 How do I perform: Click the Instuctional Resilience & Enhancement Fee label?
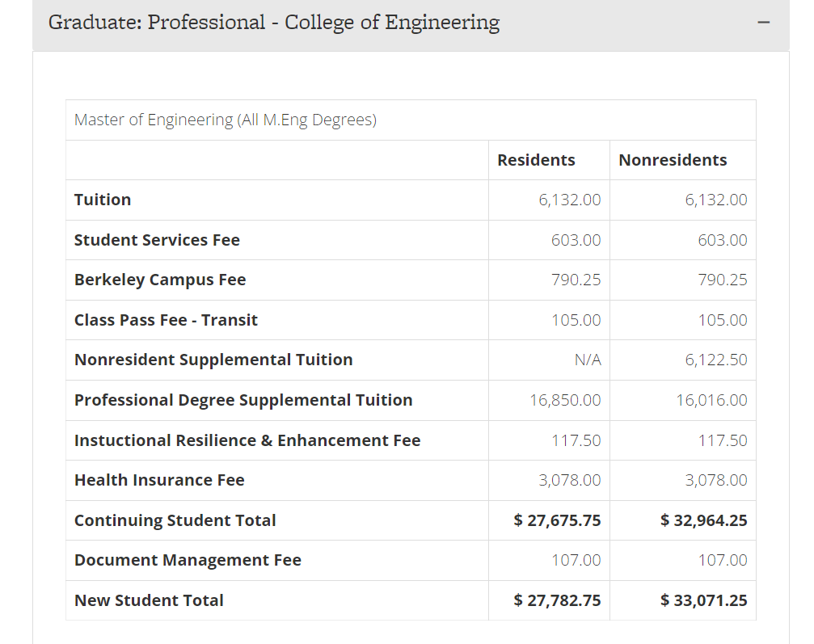(247, 440)
